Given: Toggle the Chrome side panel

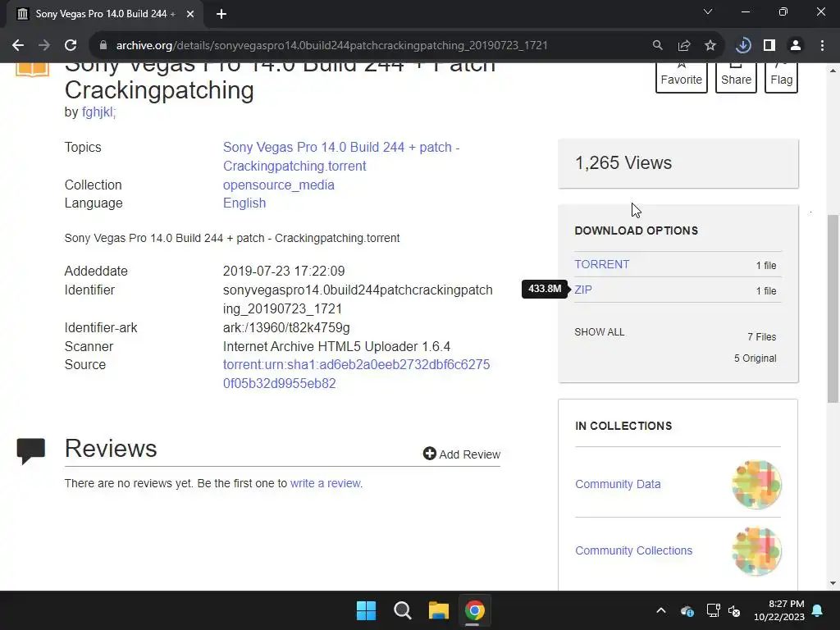Looking at the screenshot, I should point(769,46).
